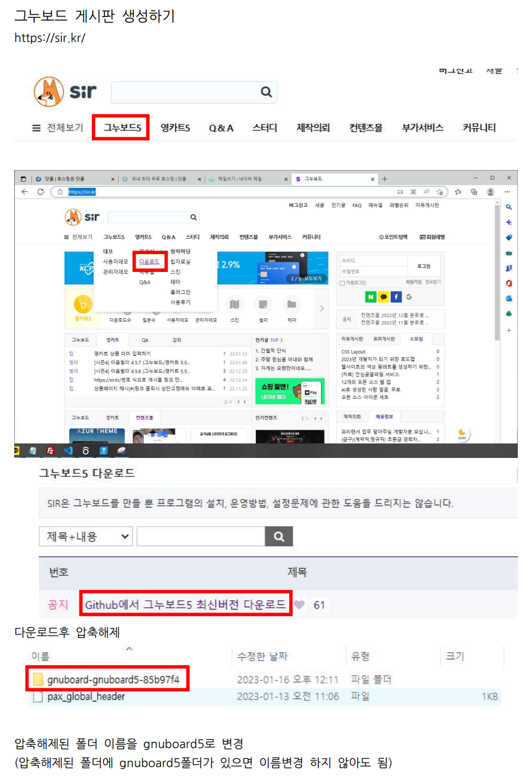Switch to the 소모임 tab
This screenshot has height=782, width=532.
pos(416,339)
